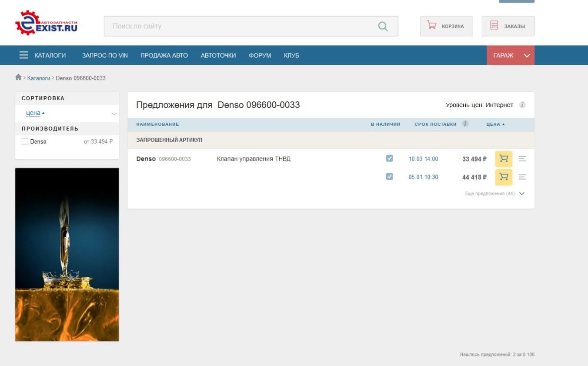588x366 pixels.
Task: Click the hamburger menu icon beside Каталоги
Action: [x=24, y=55]
